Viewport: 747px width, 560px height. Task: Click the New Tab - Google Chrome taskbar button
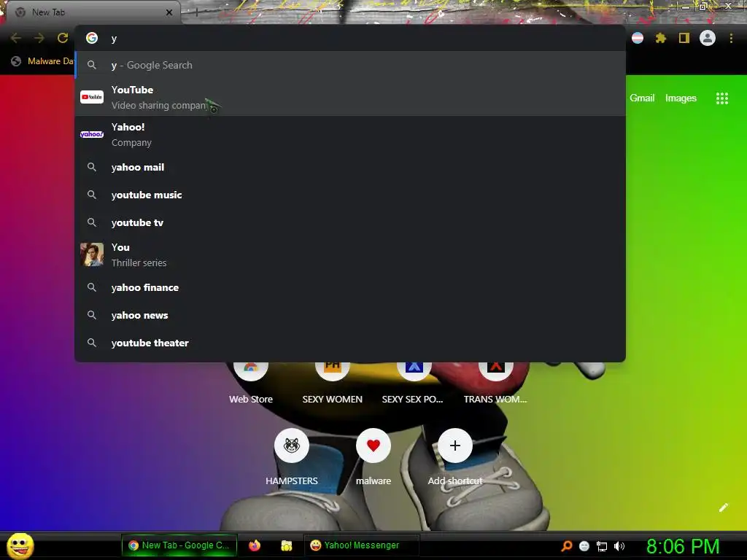coord(179,545)
